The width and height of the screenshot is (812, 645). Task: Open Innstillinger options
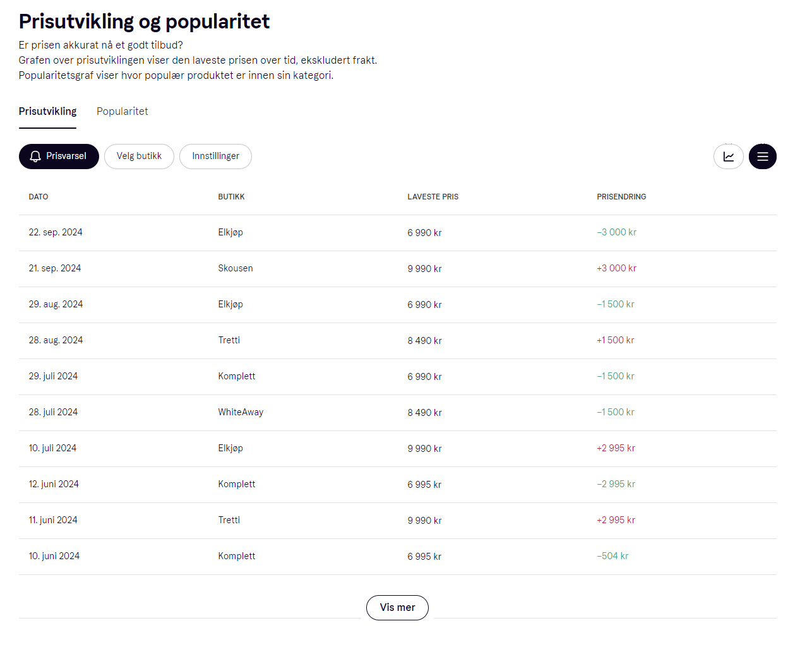coord(215,157)
